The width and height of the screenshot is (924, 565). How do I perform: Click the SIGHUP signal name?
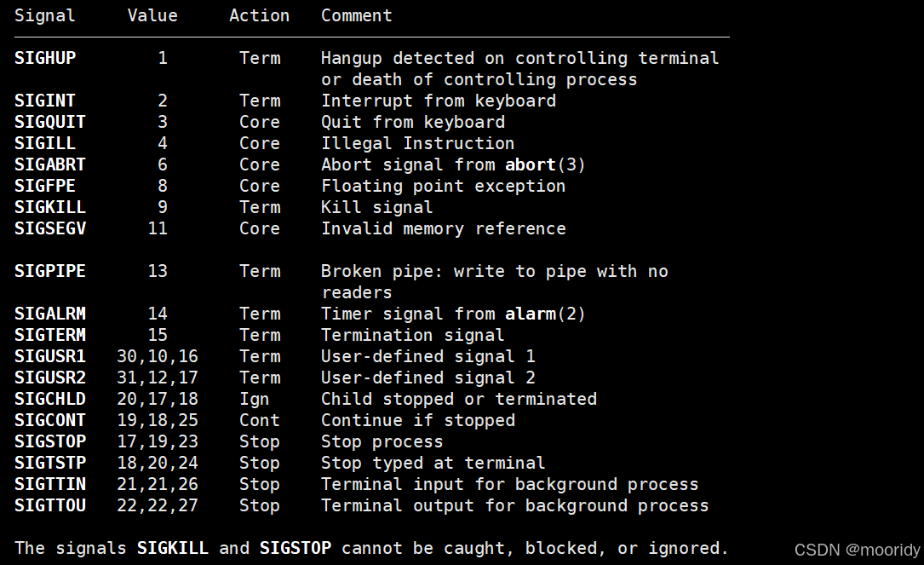(x=45, y=59)
